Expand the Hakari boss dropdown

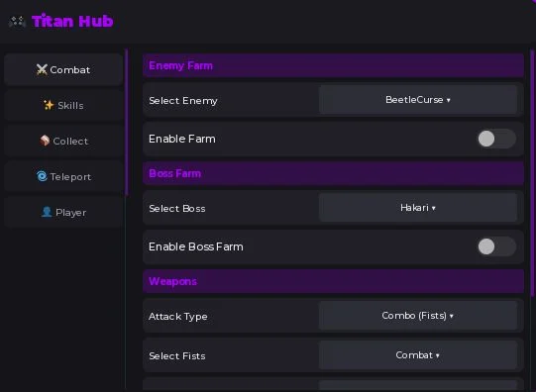(x=418, y=208)
